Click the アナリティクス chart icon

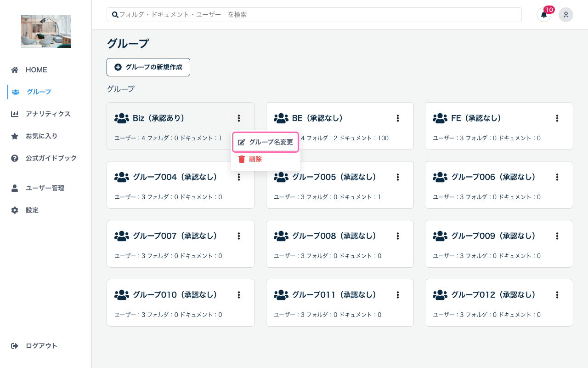pos(15,114)
